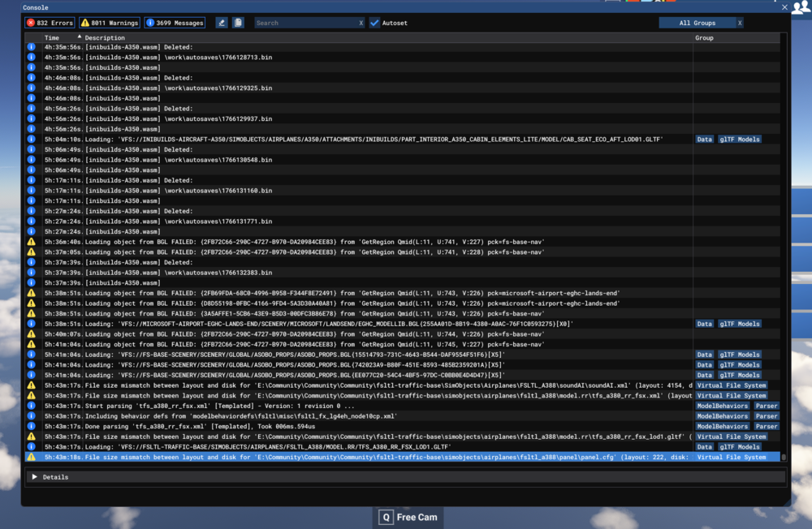This screenshot has height=529, width=812.
Task: Click the yellow warning icon on file size mismatch row
Action: 31,385
